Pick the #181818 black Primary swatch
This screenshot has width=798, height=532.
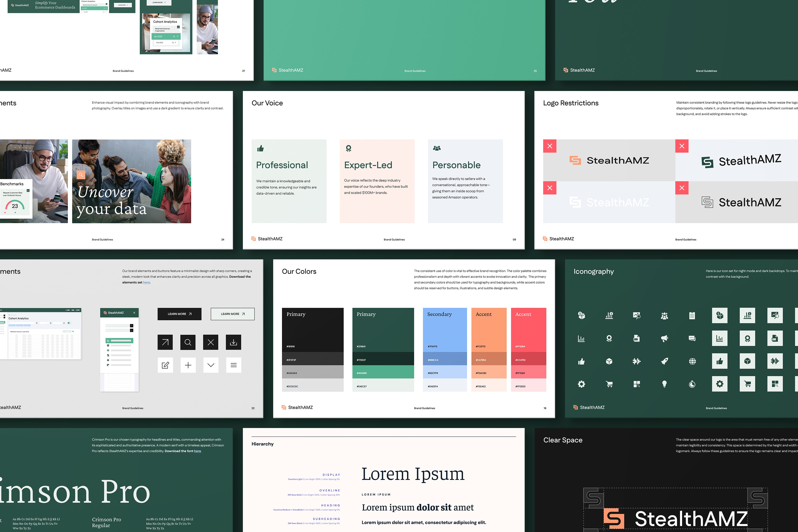pyautogui.click(x=313, y=330)
